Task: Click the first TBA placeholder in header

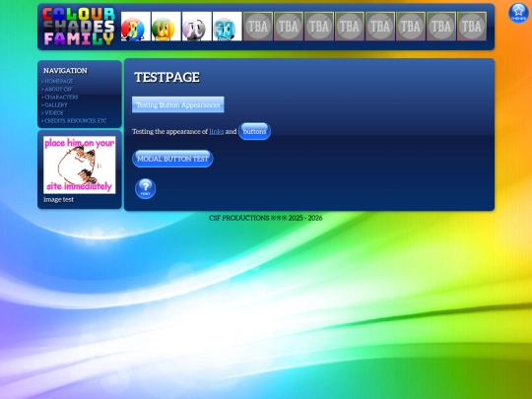Action: point(258,27)
